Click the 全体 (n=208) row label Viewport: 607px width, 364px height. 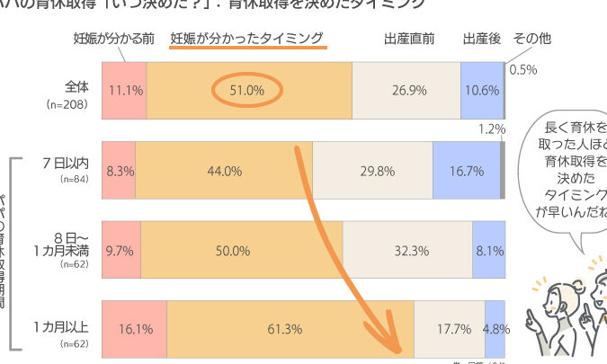point(68,94)
